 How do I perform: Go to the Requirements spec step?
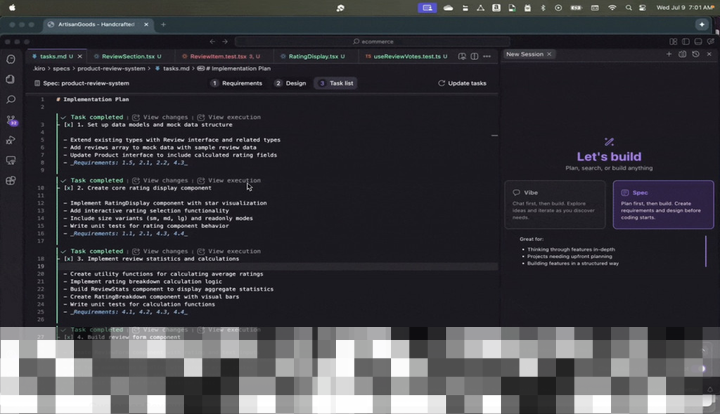tap(236, 83)
